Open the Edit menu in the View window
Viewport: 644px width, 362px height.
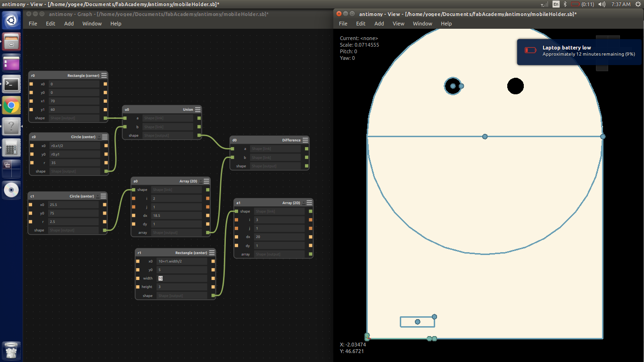tap(361, 24)
